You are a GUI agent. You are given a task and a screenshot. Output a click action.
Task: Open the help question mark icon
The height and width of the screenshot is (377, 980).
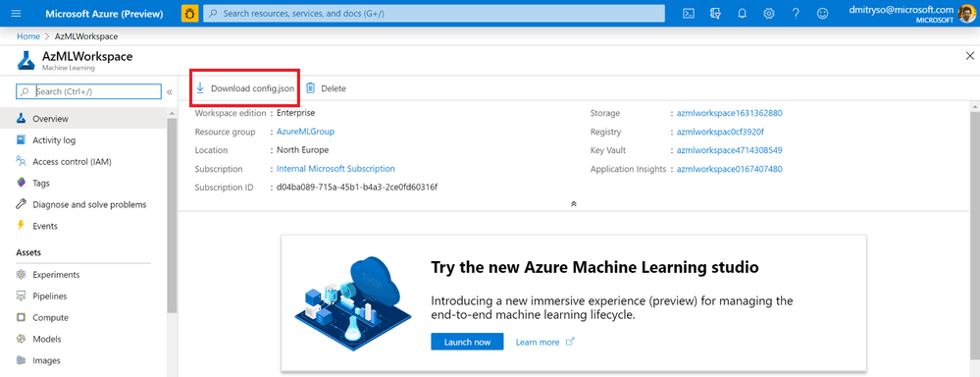796,13
